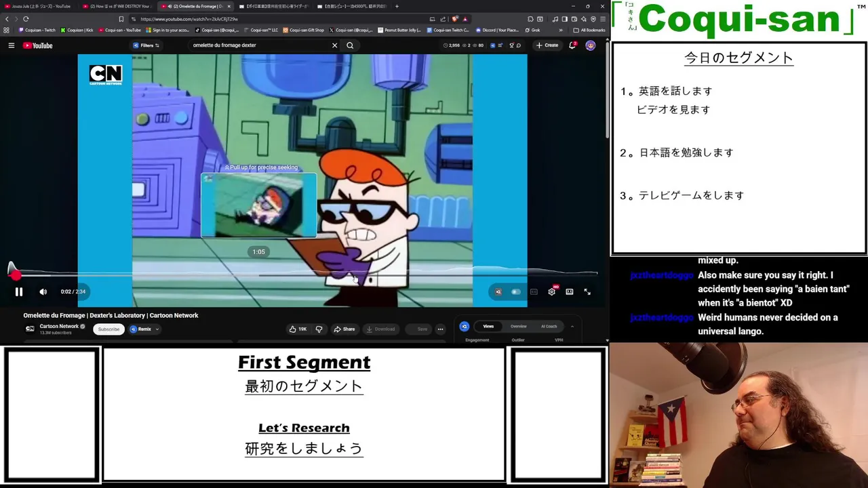Seek along the video progress bar
The height and width of the screenshot is (488, 868).
click(x=304, y=275)
